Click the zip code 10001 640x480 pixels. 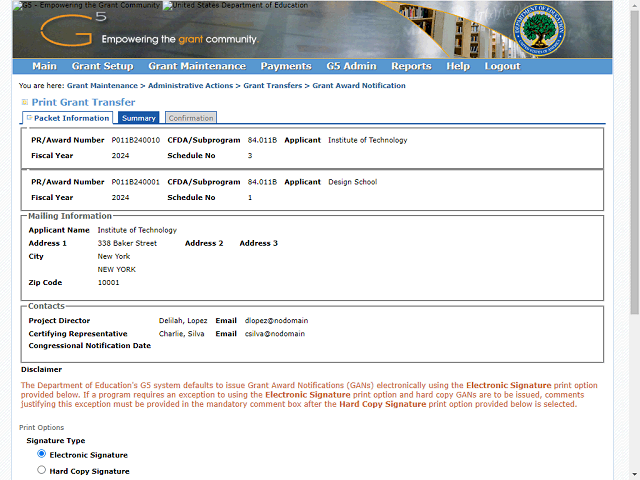click(x=109, y=282)
